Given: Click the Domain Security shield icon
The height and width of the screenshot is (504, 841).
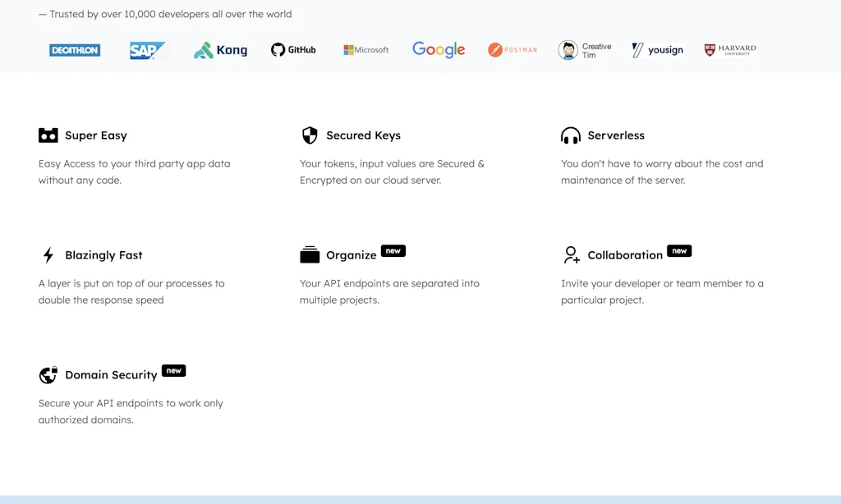Looking at the screenshot, I should click(x=48, y=374).
